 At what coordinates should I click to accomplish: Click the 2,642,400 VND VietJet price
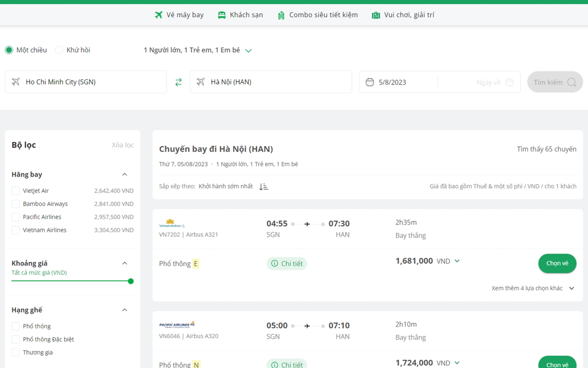(114, 191)
